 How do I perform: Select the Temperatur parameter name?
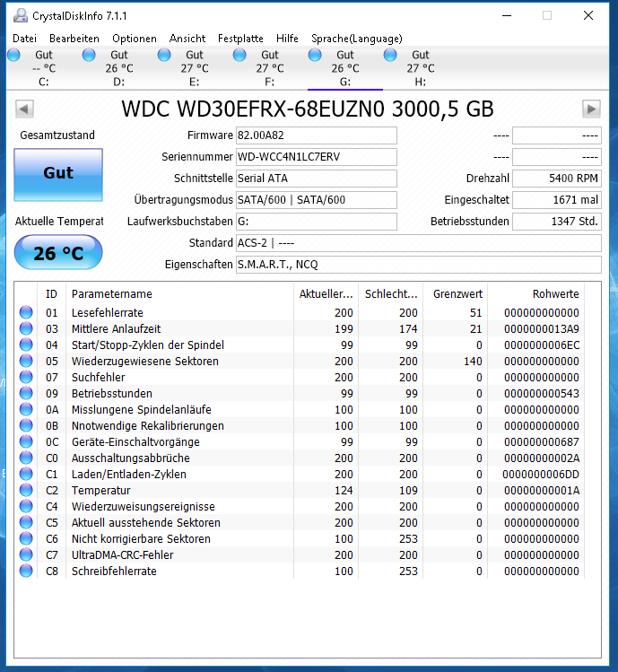(100, 490)
